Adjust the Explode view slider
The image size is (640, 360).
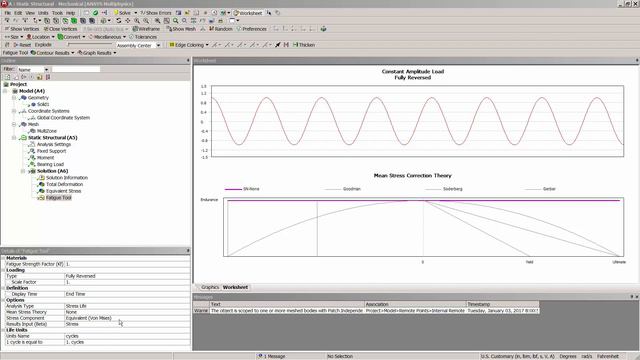(x=90, y=44)
